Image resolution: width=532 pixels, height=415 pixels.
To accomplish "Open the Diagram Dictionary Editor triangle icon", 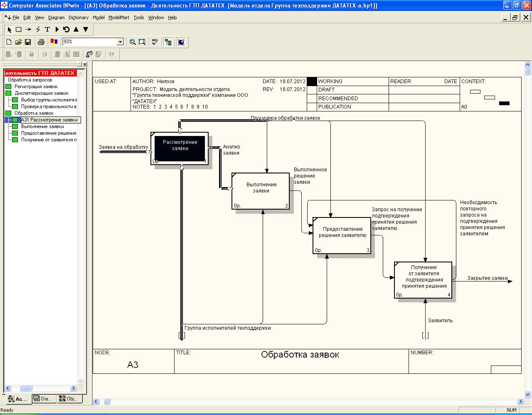I will click(x=57, y=30).
